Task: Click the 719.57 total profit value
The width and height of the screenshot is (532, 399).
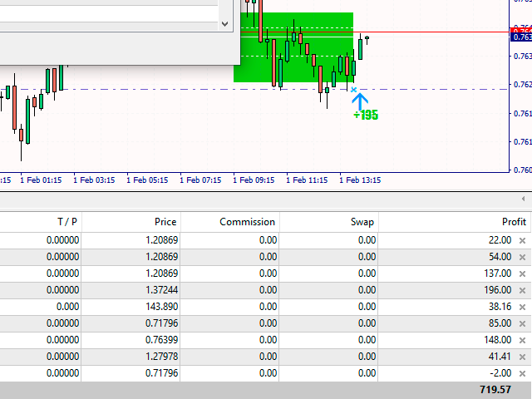Action: pos(495,390)
